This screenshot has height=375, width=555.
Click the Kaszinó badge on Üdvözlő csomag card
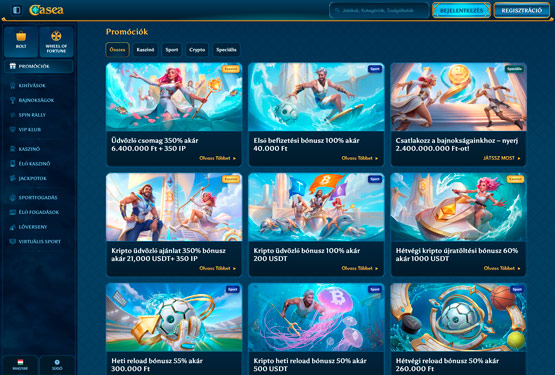point(231,69)
